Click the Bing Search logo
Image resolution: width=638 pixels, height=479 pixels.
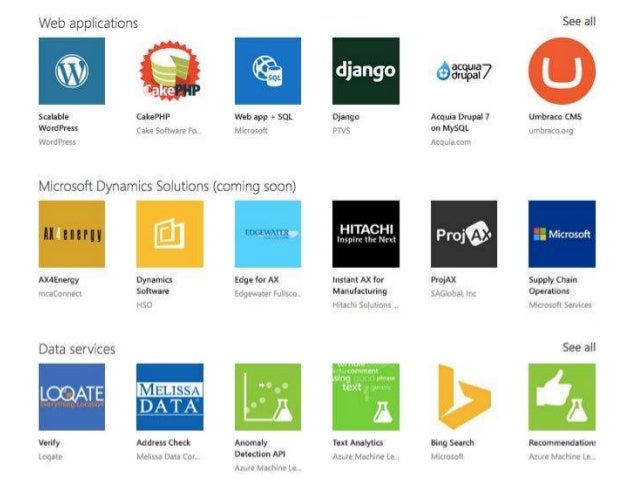point(464,397)
